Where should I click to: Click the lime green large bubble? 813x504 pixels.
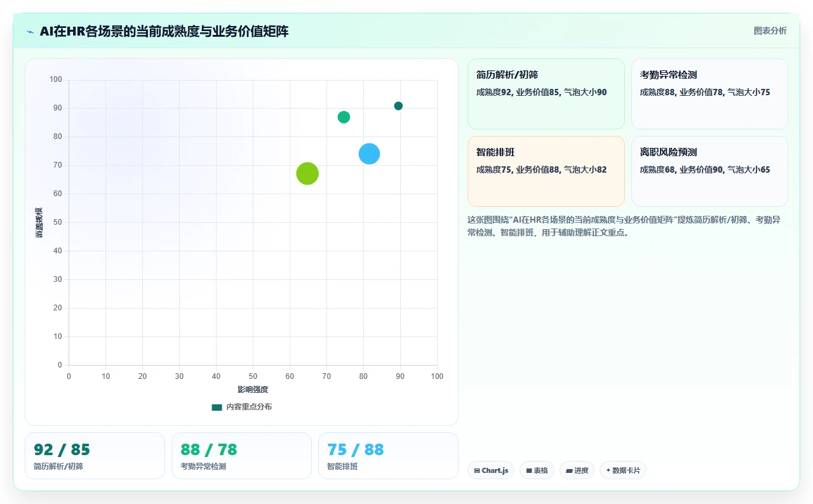click(x=307, y=173)
